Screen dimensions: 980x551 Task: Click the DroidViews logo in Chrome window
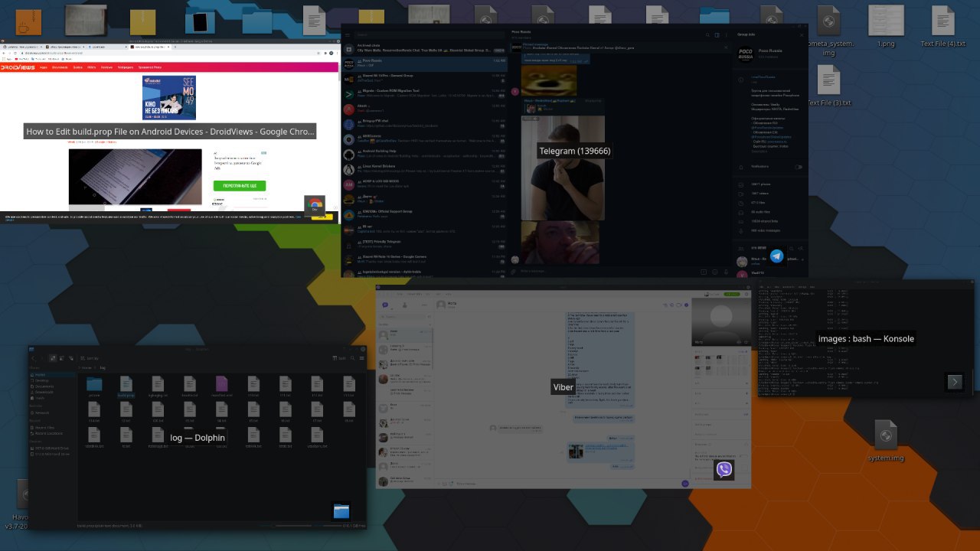[18, 67]
